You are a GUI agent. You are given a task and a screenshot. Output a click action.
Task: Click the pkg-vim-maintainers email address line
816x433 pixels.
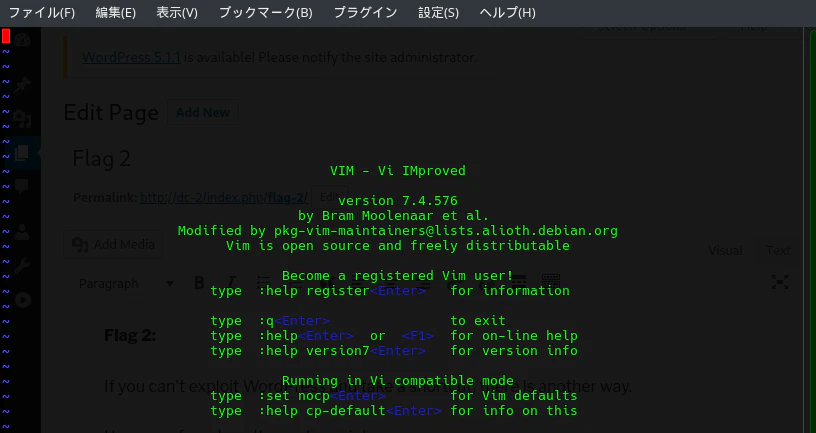[398, 231]
